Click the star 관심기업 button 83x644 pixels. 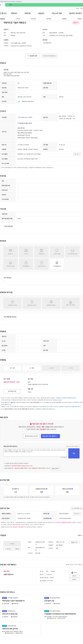8,549
